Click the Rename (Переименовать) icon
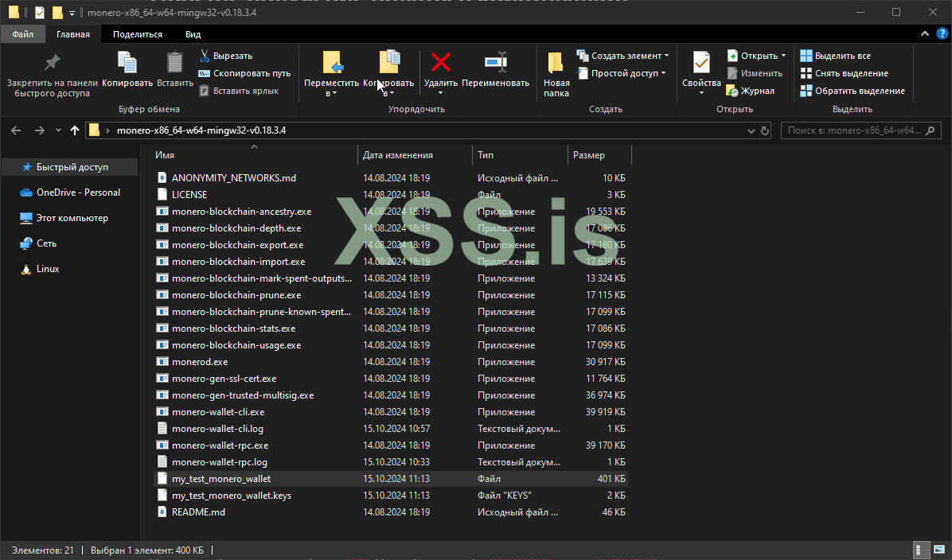 click(x=495, y=63)
